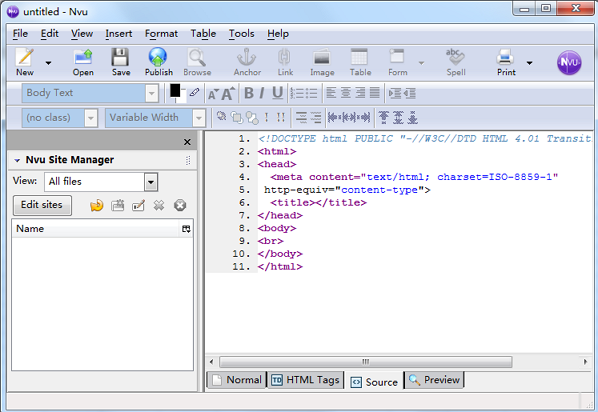Click the Nvu logo icon in the toolbar
This screenshot has height=412, width=598.
(569, 62)
